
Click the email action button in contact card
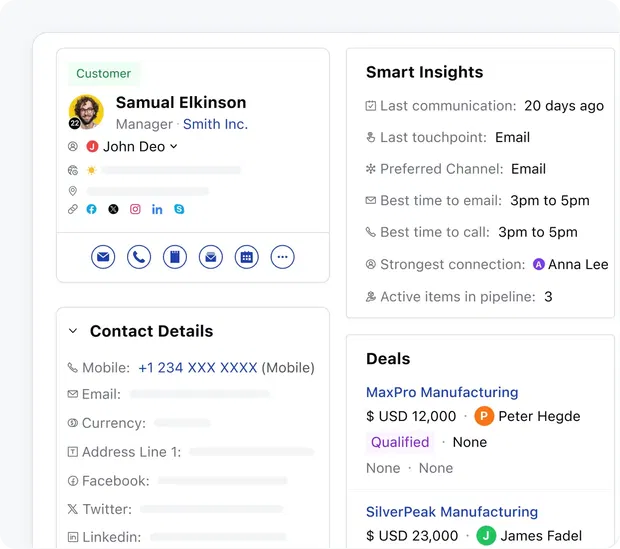point(103,257)
